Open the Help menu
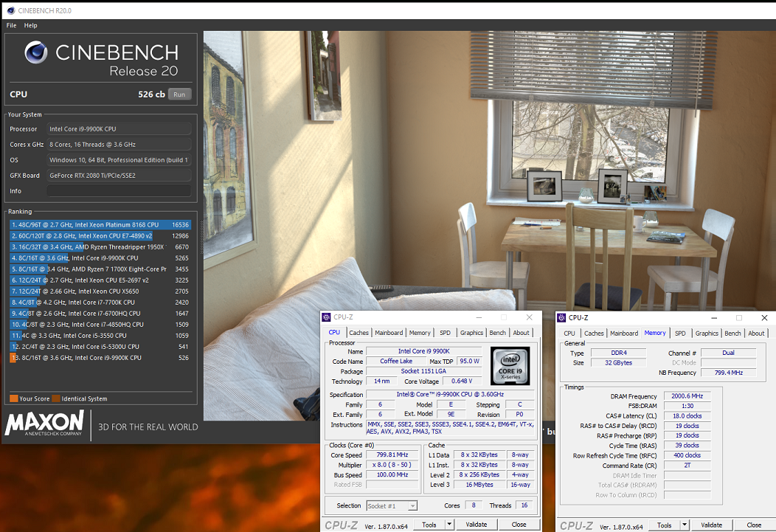Screen dimensions: 776x532 (x=31, y=25)
